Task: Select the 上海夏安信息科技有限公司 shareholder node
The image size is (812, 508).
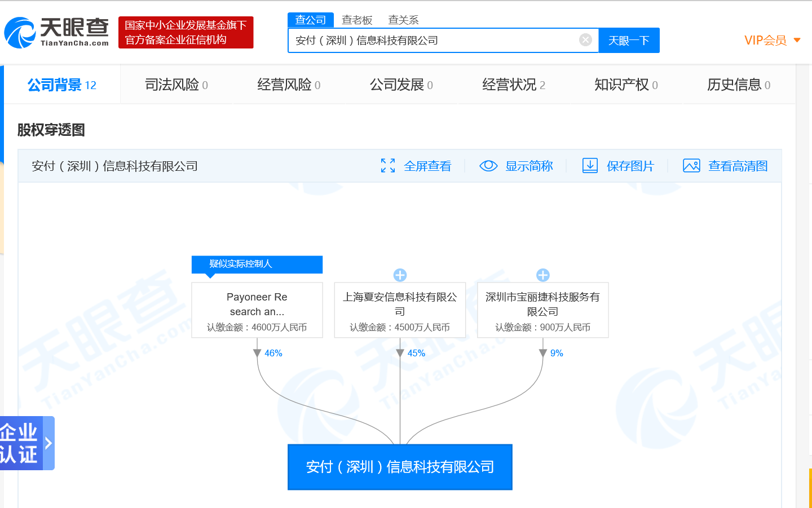Action: [400, 310]
